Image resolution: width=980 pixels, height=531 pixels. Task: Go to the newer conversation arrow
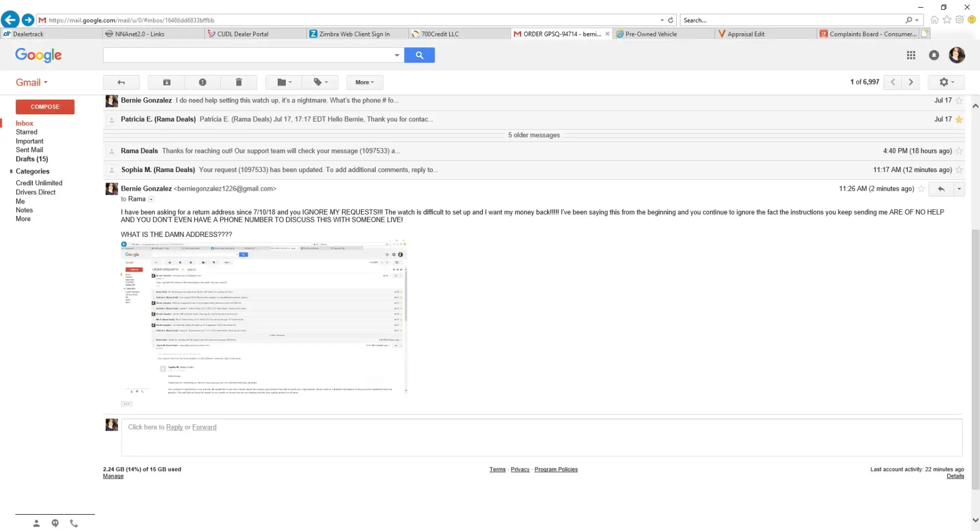893,82
